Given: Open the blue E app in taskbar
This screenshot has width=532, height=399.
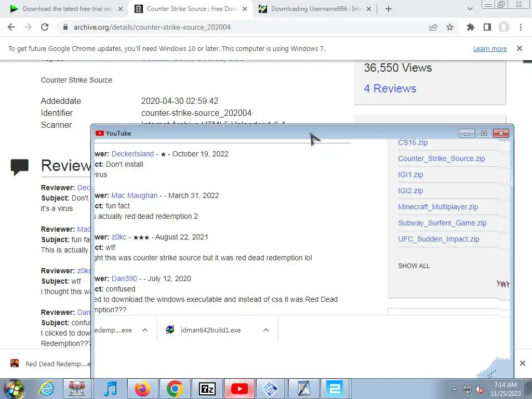Looking at the screenshot, I should pyautogui.click(x=335, y=389).
